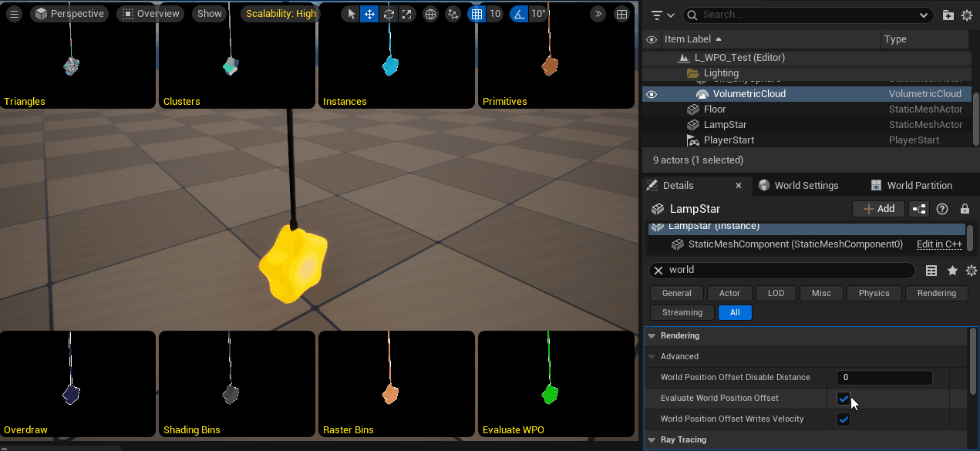The image size is (980, 451).
Task: Click the Add component button
Action: (x=878, y=209)
